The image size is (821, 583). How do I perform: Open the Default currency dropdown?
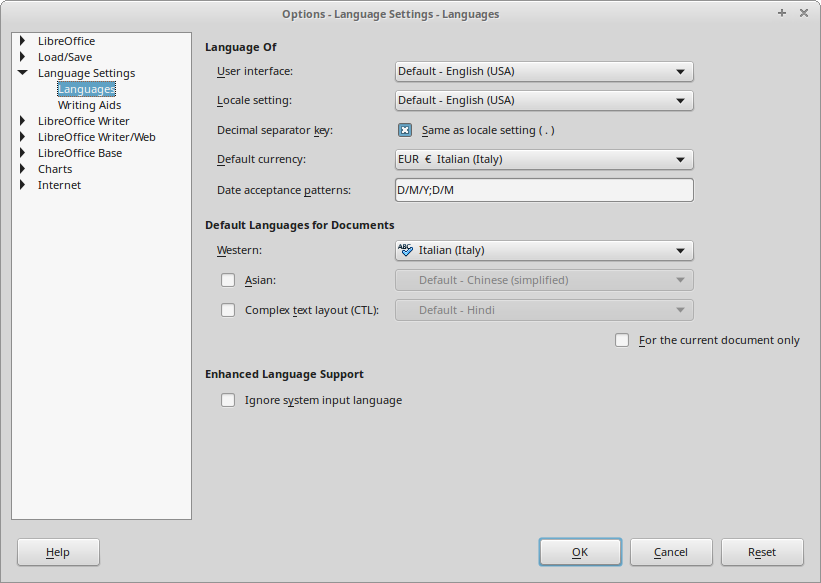click(x=544, y=160)
